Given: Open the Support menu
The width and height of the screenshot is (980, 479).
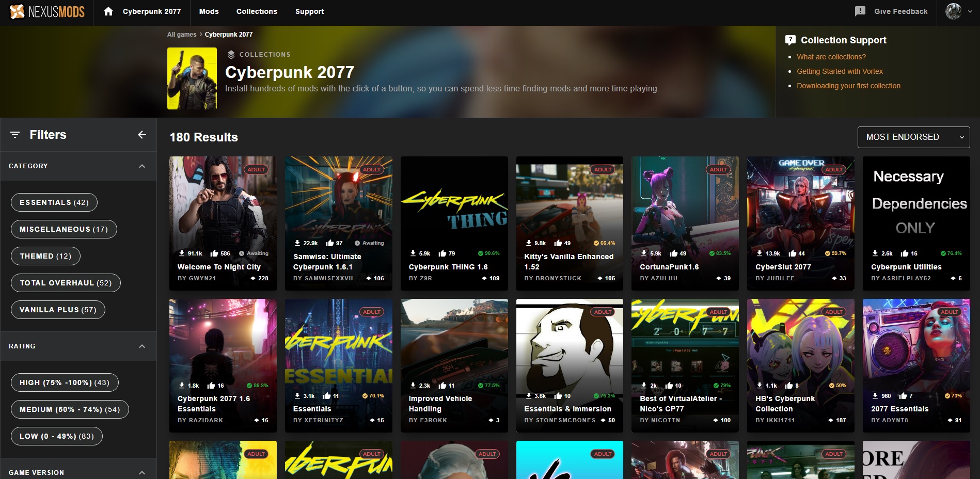Looking at the screenshot, I should (310, 11).
